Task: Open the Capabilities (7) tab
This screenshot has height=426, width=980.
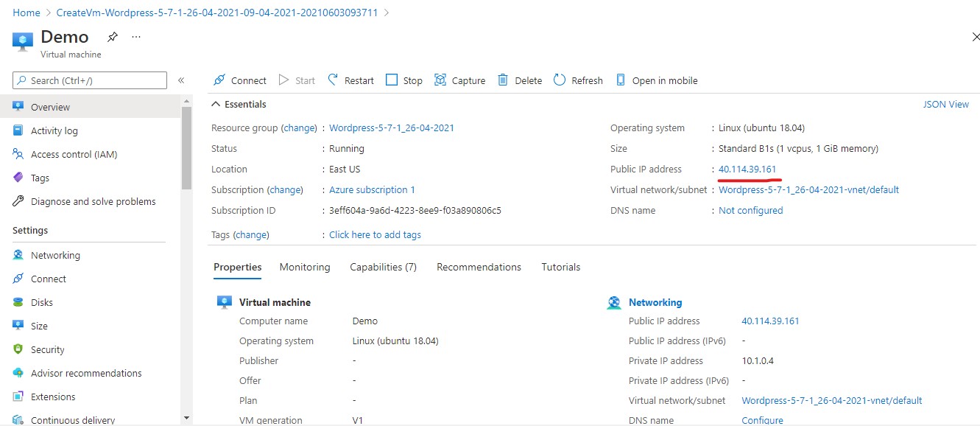Action: [x=383, y=267]
